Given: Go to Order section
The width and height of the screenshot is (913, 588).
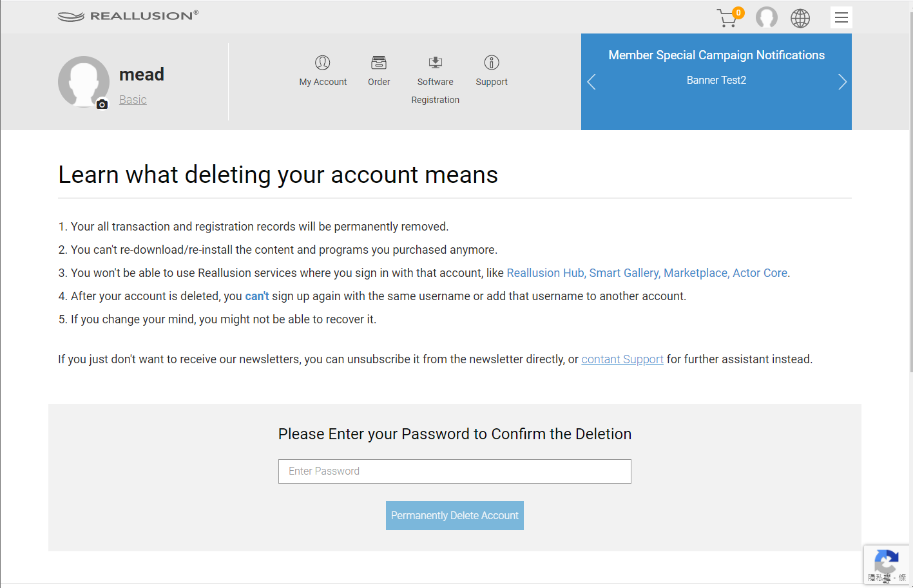Looking at the screenshot, I should (379, 71).
